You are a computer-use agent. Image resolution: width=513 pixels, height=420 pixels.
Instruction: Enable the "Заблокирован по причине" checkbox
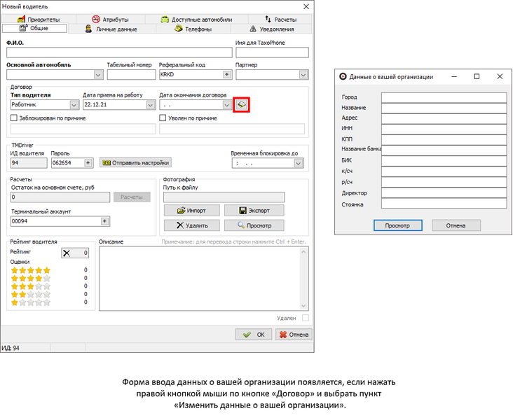point(15,118)
